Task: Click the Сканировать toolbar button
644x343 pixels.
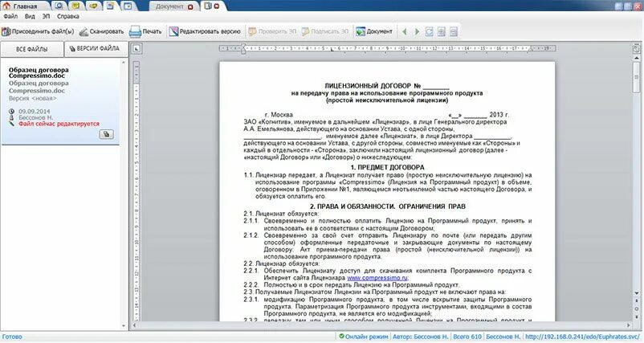Action: click(x=101, y=31)
